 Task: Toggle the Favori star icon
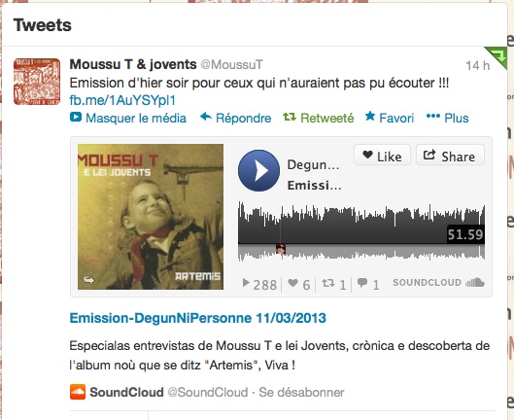(x=370, y=116)
